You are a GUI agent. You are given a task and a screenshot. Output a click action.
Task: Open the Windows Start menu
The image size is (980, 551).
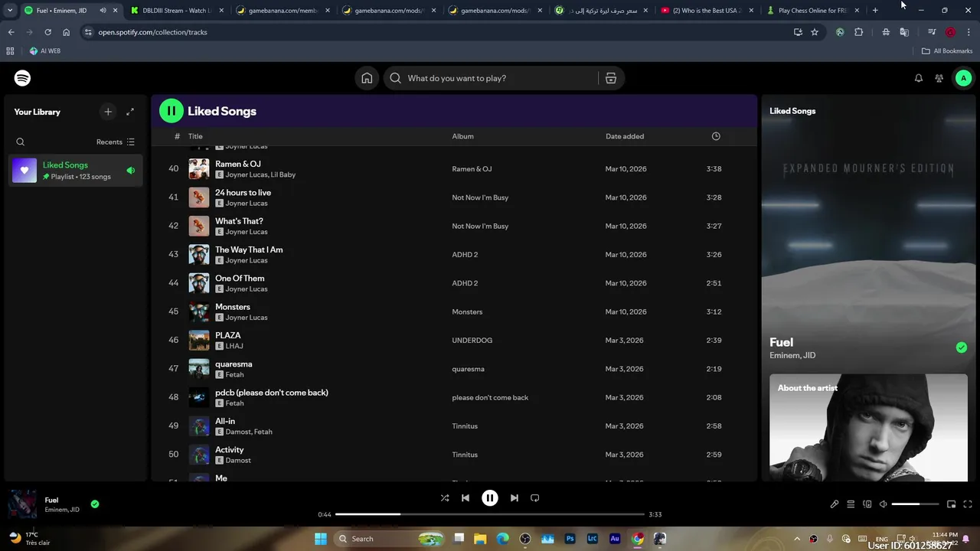[321, 539]
